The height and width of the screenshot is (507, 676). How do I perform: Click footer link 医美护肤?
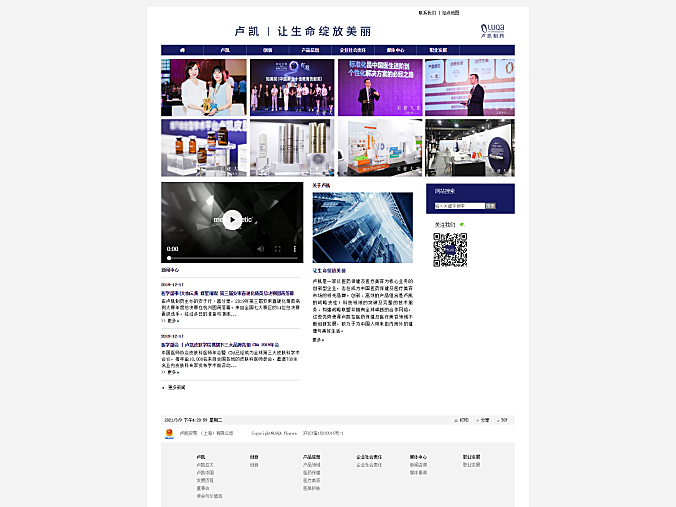(x=312, y=488)
